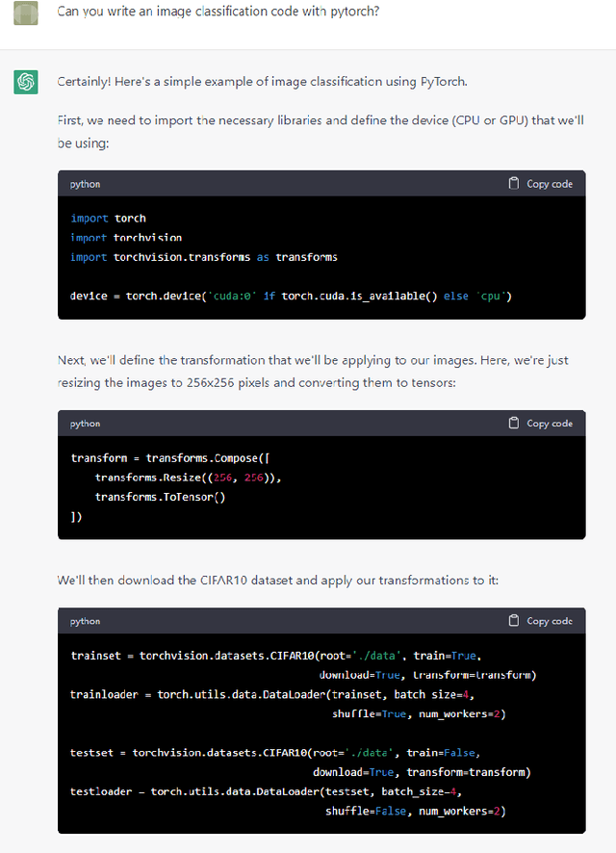Click the user profile avatar
The height and width of the screenshot is (853, 616).
pyautogui.click(x=25, y=13)
